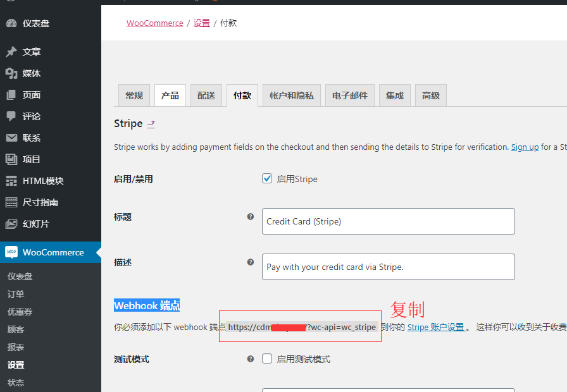
Task: Open WooCommerce submenu 仪表盘
Action: (x=20, y=276)
